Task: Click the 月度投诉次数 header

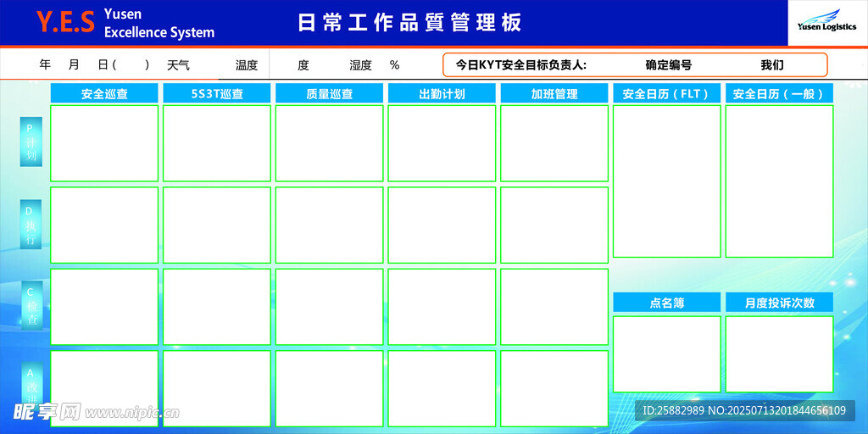Action: pyautogui.click(x=779, y=303)
